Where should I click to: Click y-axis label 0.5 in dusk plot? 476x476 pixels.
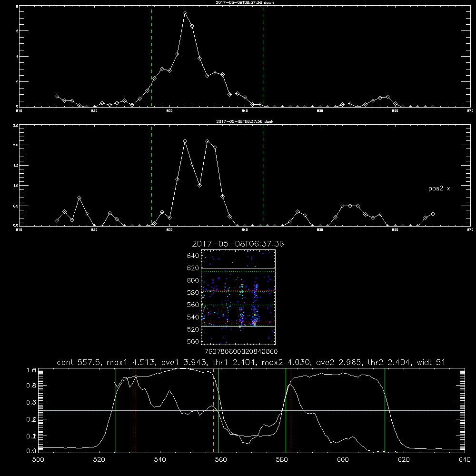pyautogui.click(x=16, y=206)
